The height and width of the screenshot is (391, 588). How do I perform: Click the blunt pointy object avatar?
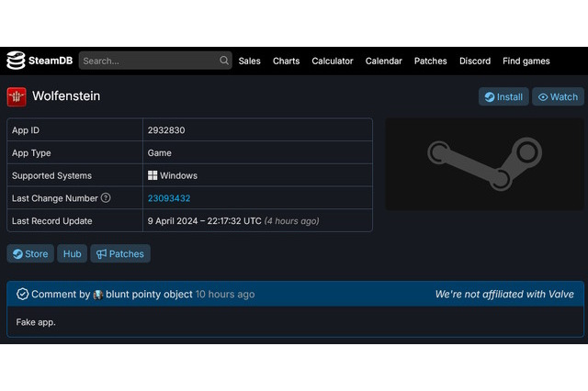[x=98, y=295]
